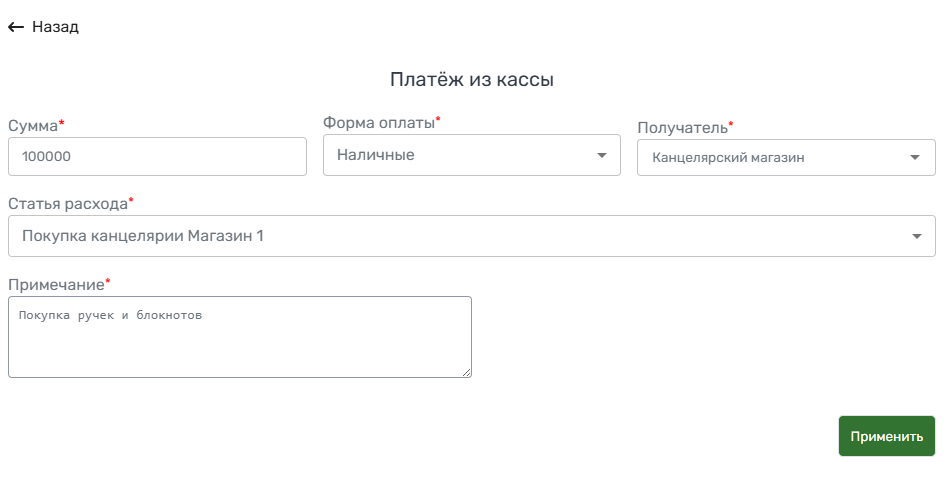Select the Наличные value text

375,155
